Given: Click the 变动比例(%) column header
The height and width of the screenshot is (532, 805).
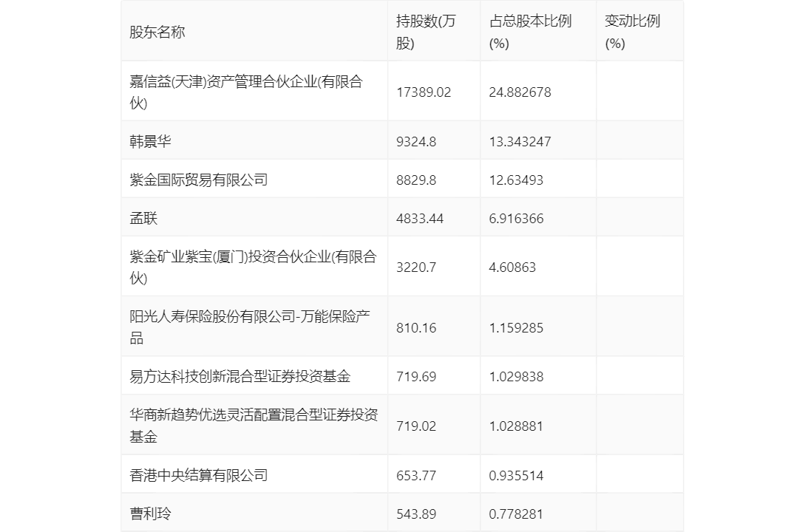Looking at the screenshot, I should click(x=631, y=32).
